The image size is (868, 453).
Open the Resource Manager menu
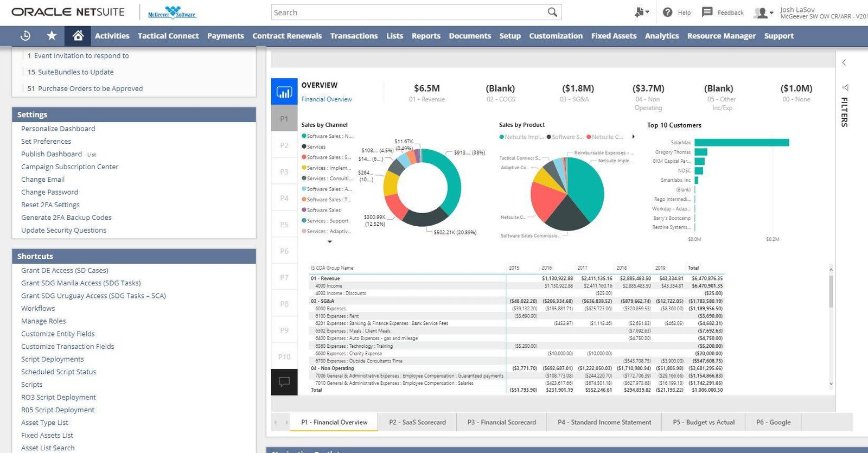(x=721, y=36)
